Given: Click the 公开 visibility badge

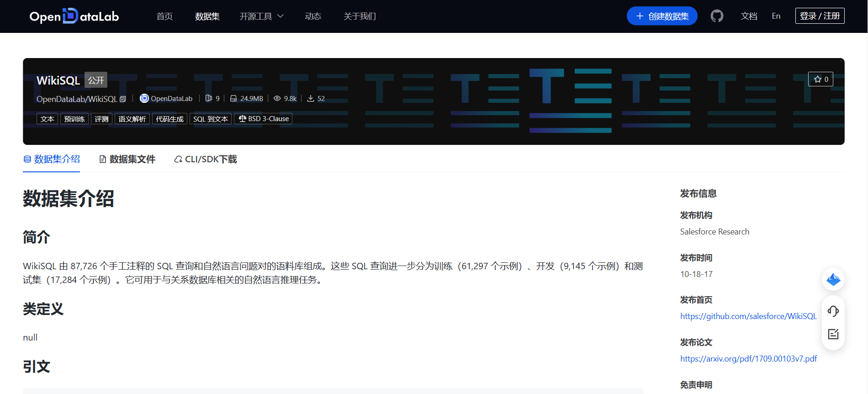Looking at the screenshot, I should pos(96,80).
